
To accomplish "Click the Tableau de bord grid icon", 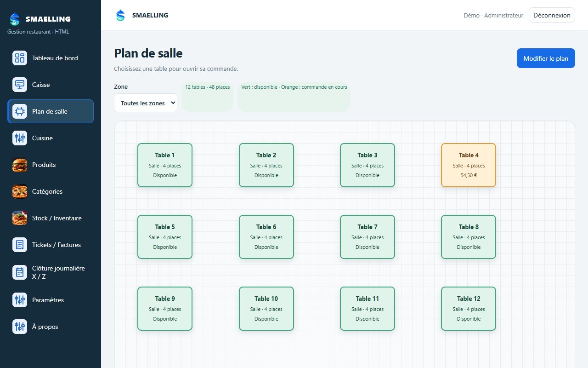I will point(20,58).
